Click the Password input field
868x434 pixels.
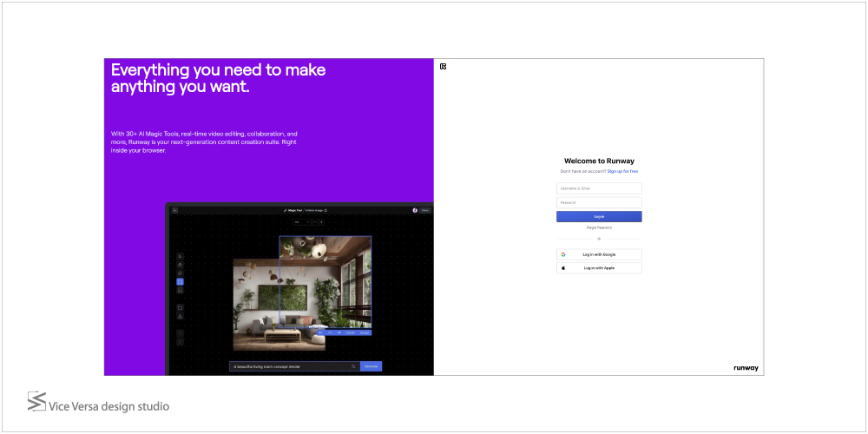[599, 202]
